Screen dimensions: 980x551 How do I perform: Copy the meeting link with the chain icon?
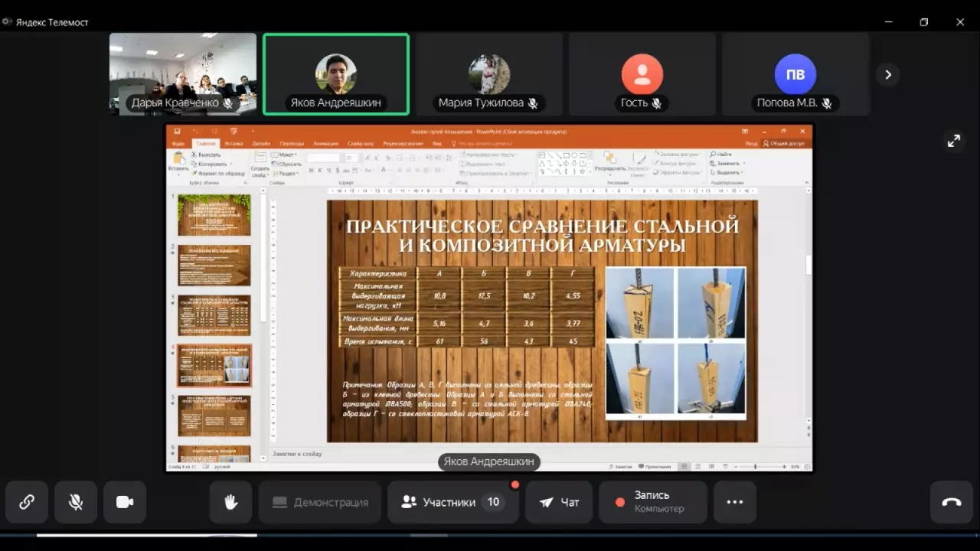27,502
